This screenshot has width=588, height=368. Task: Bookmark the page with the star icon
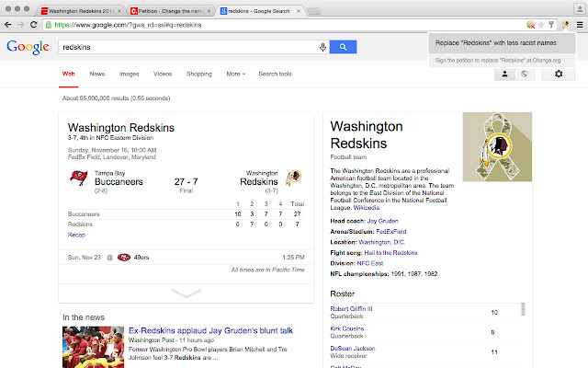click(541, 25)
